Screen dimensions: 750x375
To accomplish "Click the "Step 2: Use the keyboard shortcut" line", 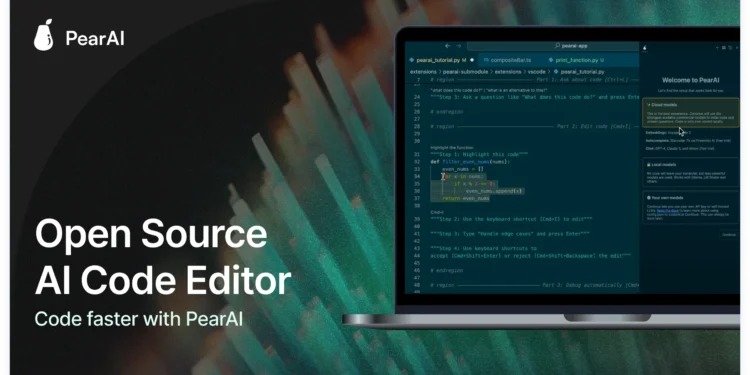I will tap(511, 219).
